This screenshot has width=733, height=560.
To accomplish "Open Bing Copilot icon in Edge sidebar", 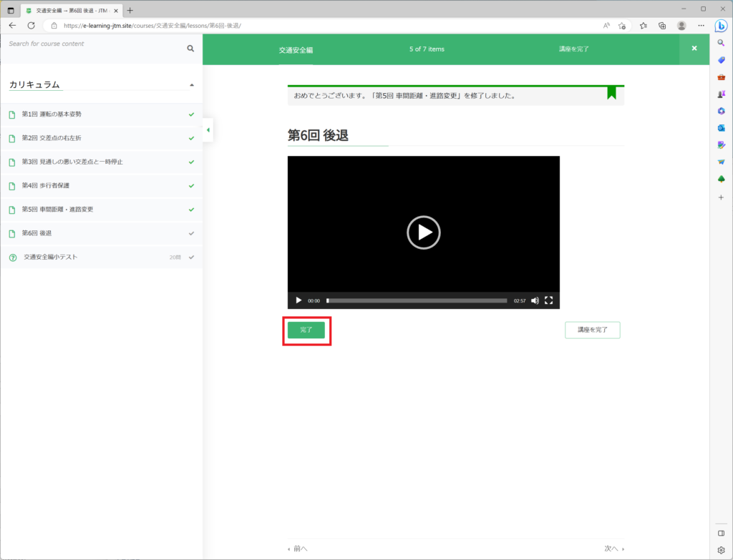I will point(721,26).
